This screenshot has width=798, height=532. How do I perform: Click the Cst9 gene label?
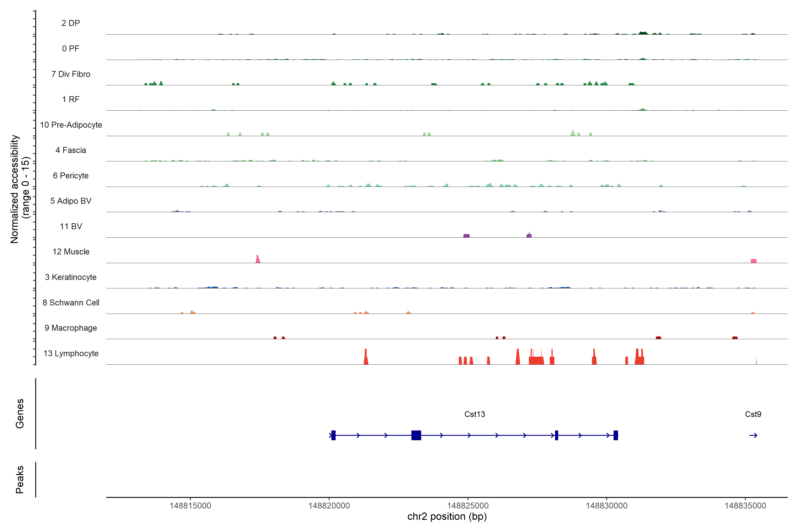pyautogui.click(x=753, y=414)
